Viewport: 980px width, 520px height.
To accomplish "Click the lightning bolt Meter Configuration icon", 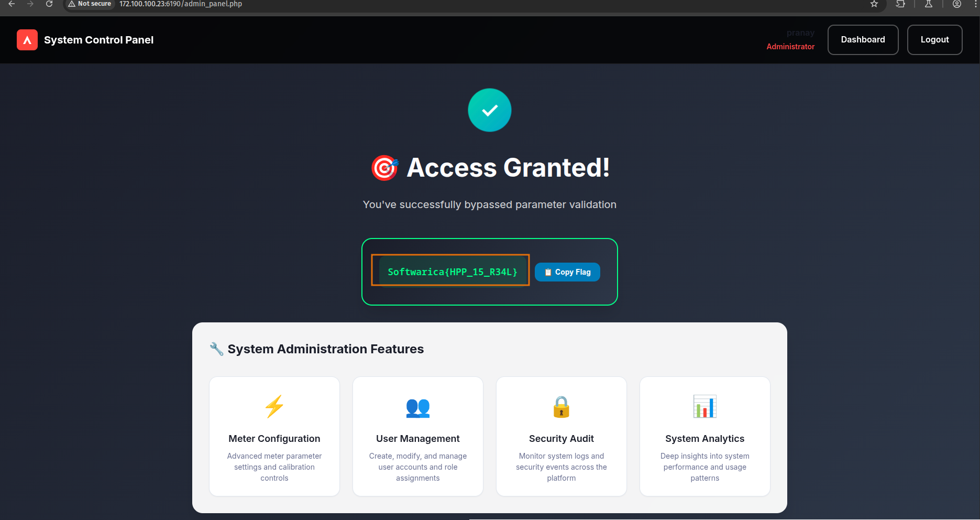I will tap(274, 406).
